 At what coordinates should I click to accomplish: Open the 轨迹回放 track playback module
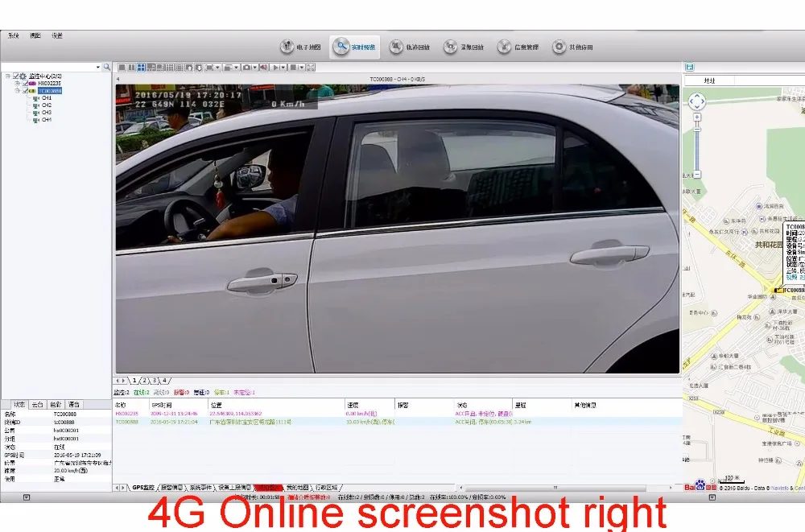409,47
